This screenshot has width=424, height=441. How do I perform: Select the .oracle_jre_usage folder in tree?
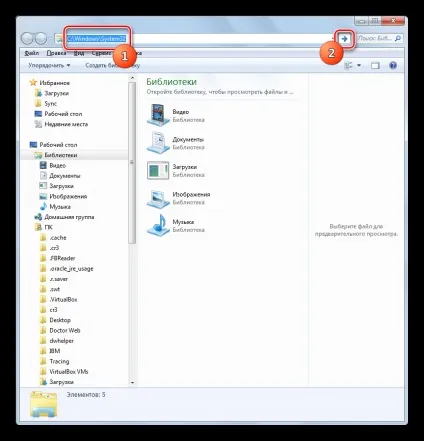[71, 269]
